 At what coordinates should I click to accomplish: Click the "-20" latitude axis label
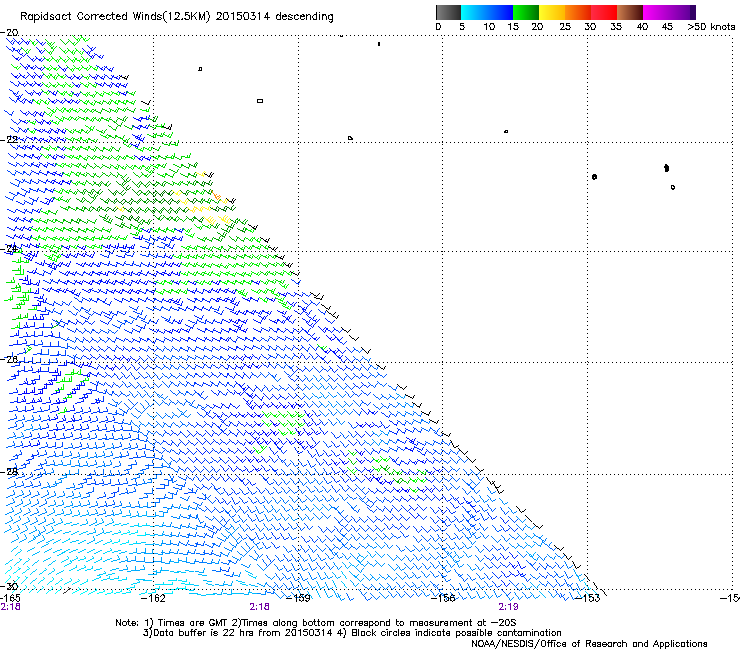pyautogui.click(x=9, y=33)
